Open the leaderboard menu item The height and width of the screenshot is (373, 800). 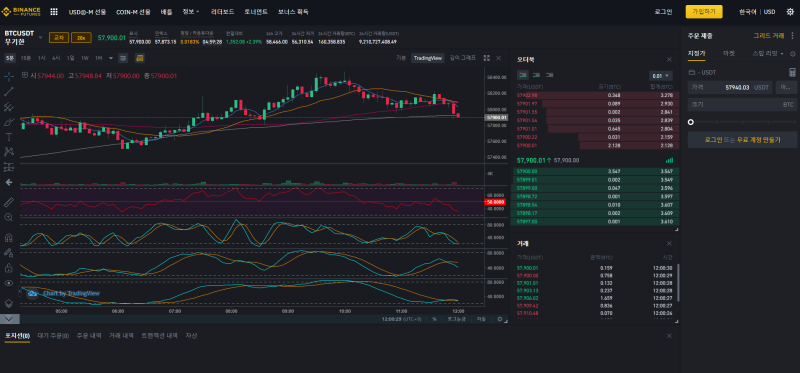tap(222, 11)
